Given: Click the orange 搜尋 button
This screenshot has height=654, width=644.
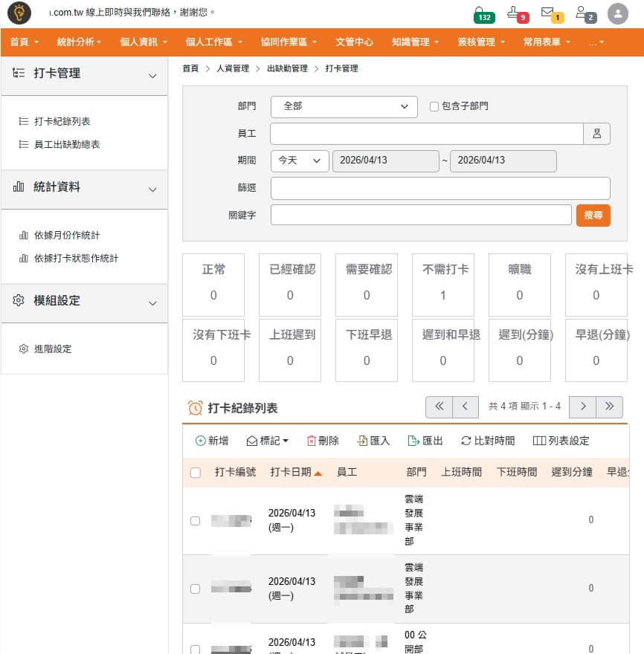Looking at the screenshot, I should [593, 215].
